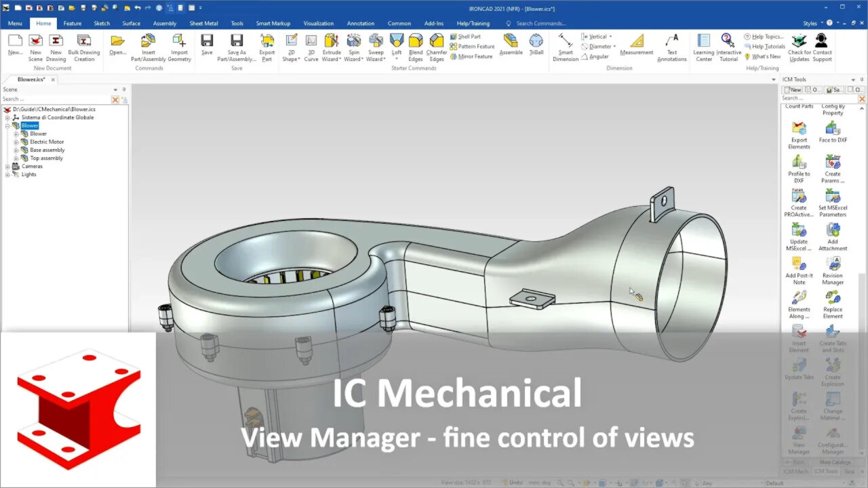The image size is (868, 488).
Task: Expand the Electric Motor tree node
Action: pyautogui.click(x=16, y=142)
